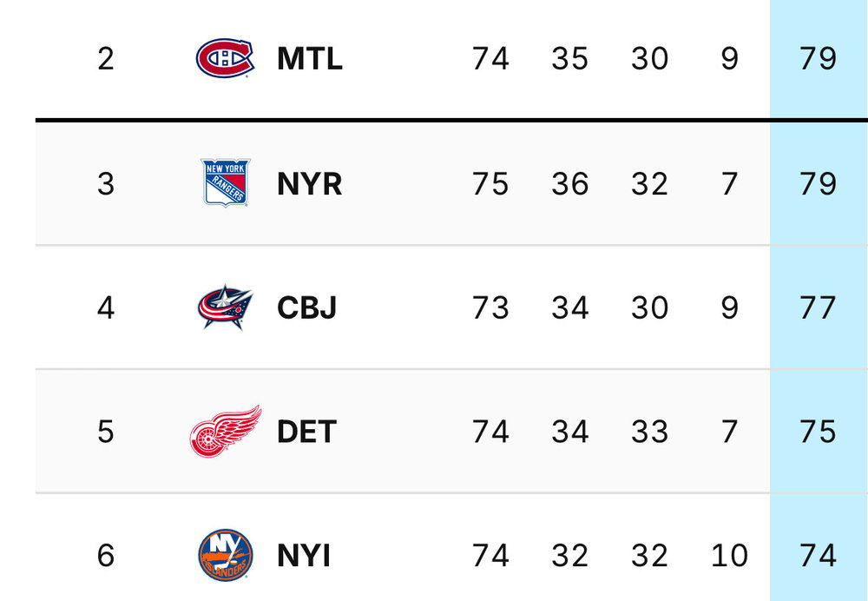Click the New York Islanders logo
Image resolution: width=868 pixels, height=601 pixels.
coord(226,555)
